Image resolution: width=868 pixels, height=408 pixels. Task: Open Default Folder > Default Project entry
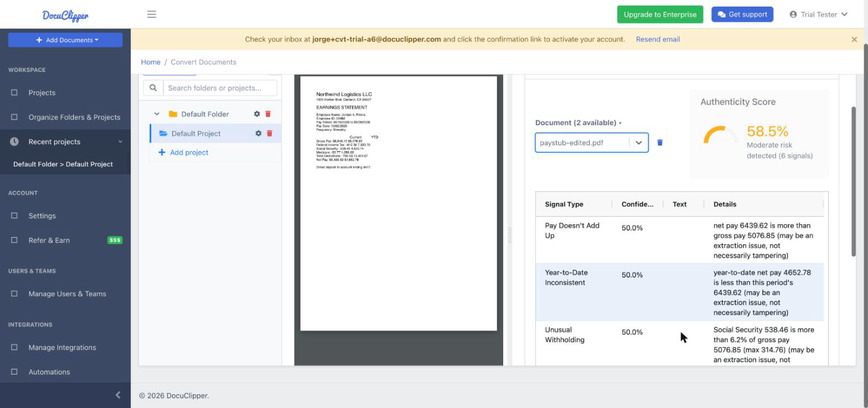[65, 164]
